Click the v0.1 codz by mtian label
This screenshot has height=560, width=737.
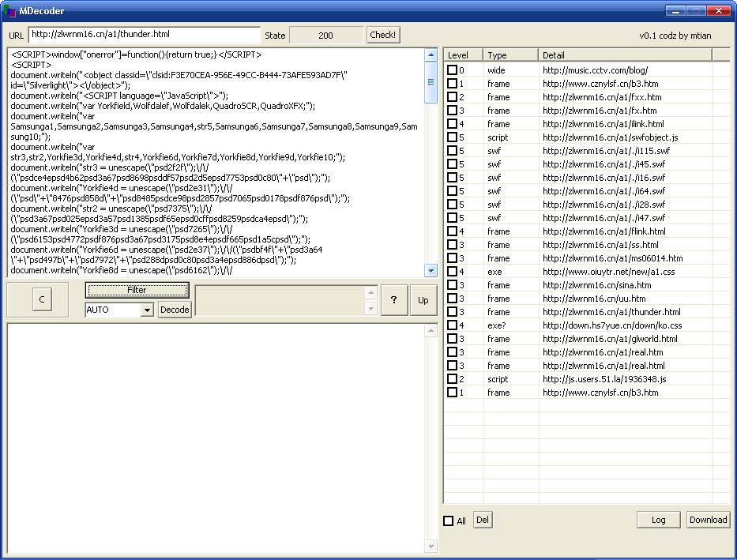pos(675,36)
